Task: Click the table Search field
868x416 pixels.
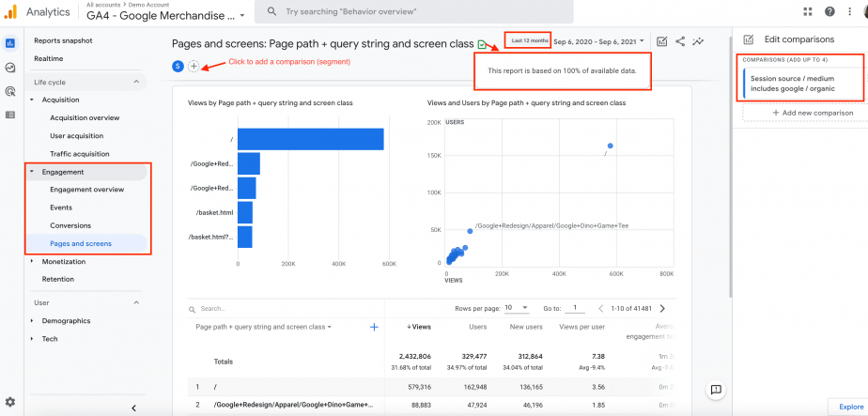Action: (x=285, y=309)
